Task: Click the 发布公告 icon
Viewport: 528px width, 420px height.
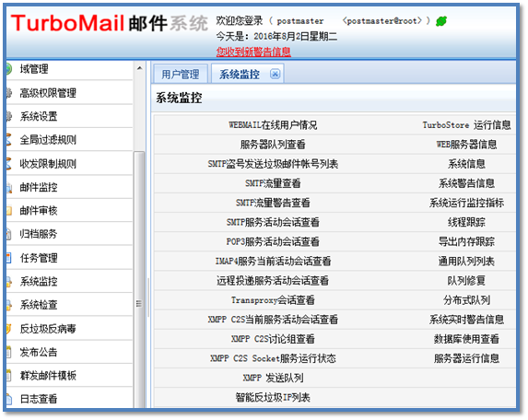Action: tap(9, 352)
